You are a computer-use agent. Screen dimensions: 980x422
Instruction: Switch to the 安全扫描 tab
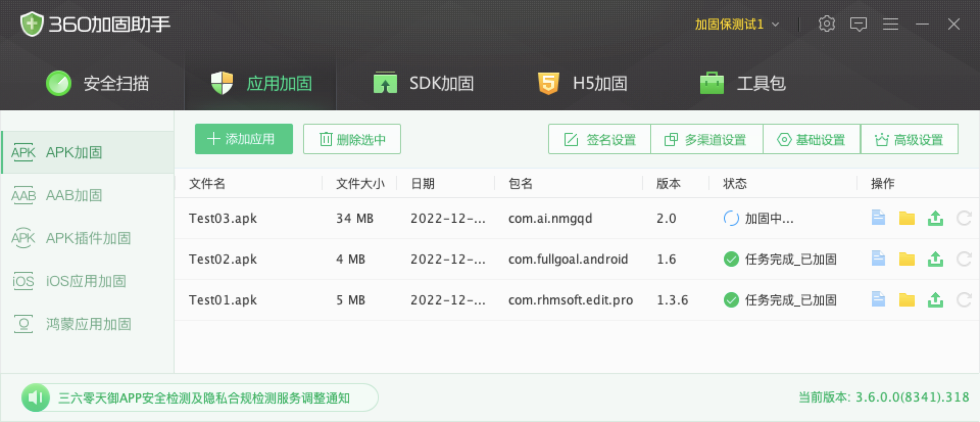point(97,83)
